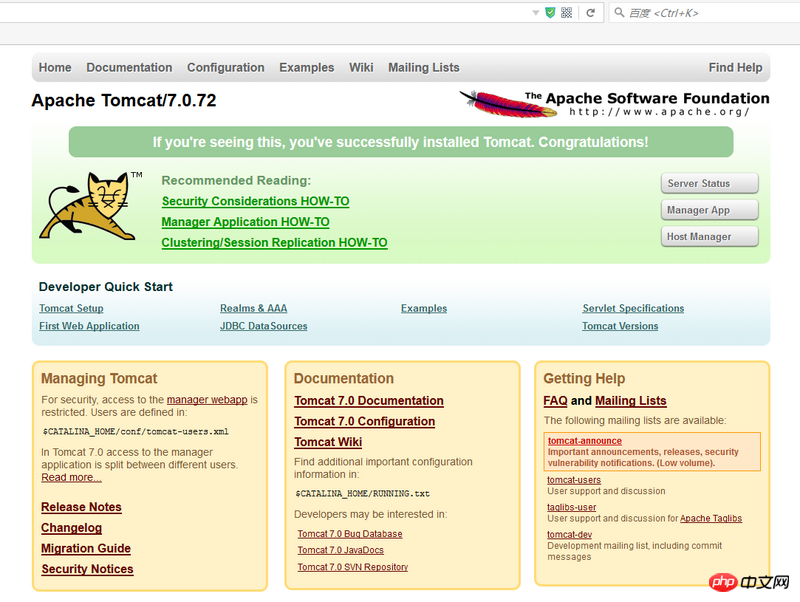Image resolution: width=800 pixels, height=602 pixels.
Task: Open JDBC DataSources link
Action: click(x=264, y=326)
